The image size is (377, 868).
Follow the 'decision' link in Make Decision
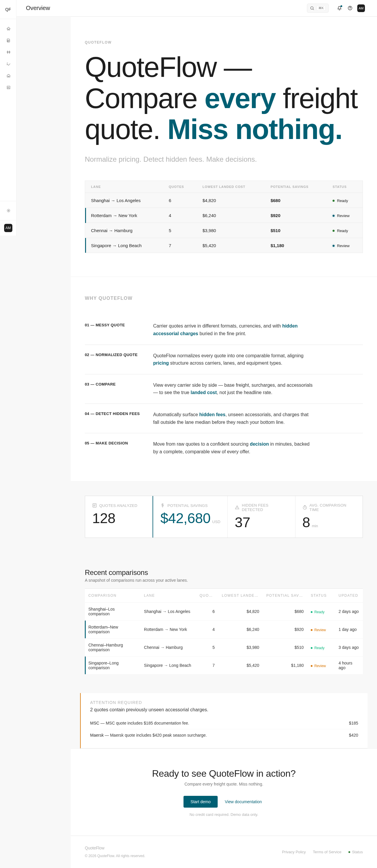click(x=259, y=444)
